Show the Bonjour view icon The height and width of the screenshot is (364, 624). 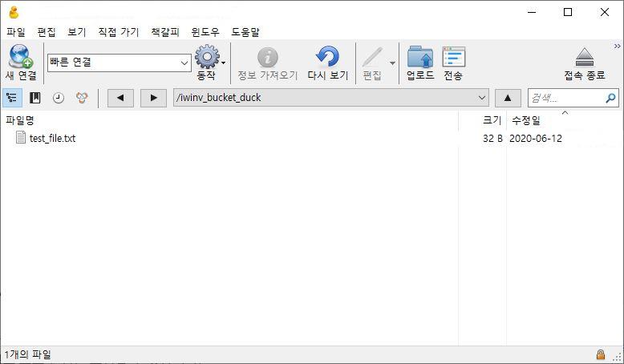tap(82, 98)
